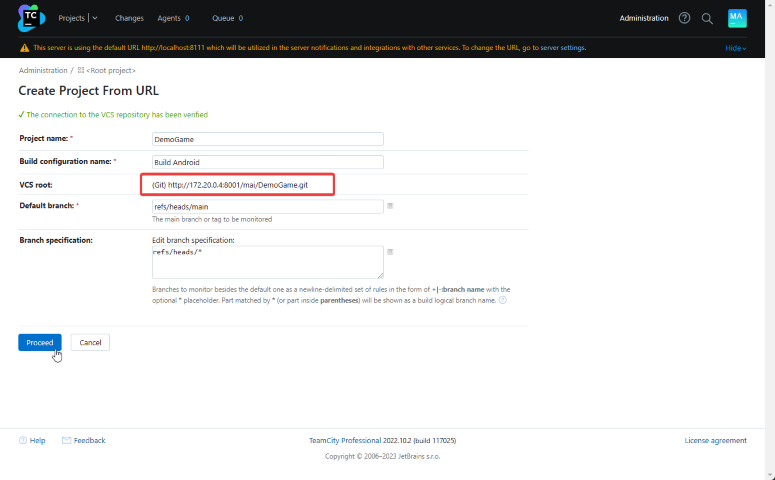Open the help question mark icon in header
The image size is (775, 480).
click(684, 18)
